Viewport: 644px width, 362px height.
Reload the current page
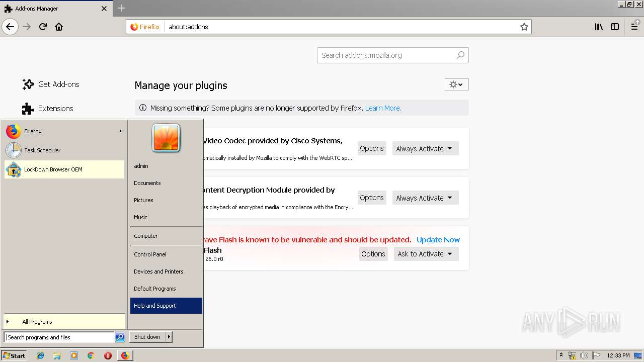tap(43, 27)
